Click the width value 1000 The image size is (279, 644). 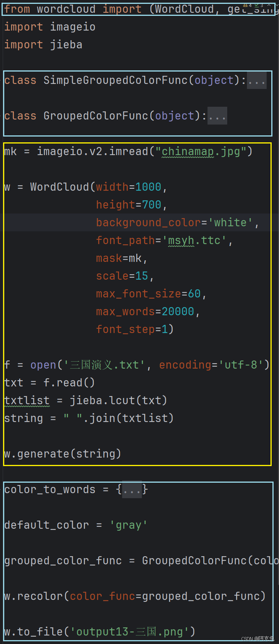coord(148,187)
